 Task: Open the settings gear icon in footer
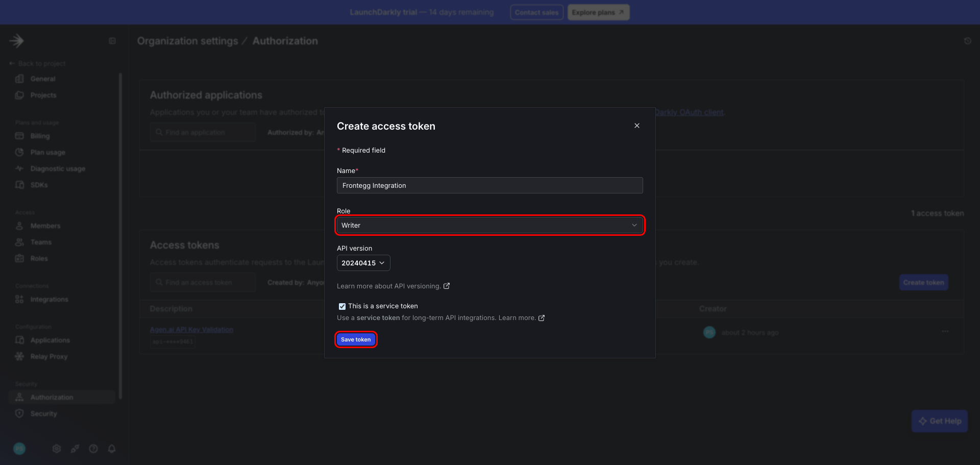click(57, 449)
